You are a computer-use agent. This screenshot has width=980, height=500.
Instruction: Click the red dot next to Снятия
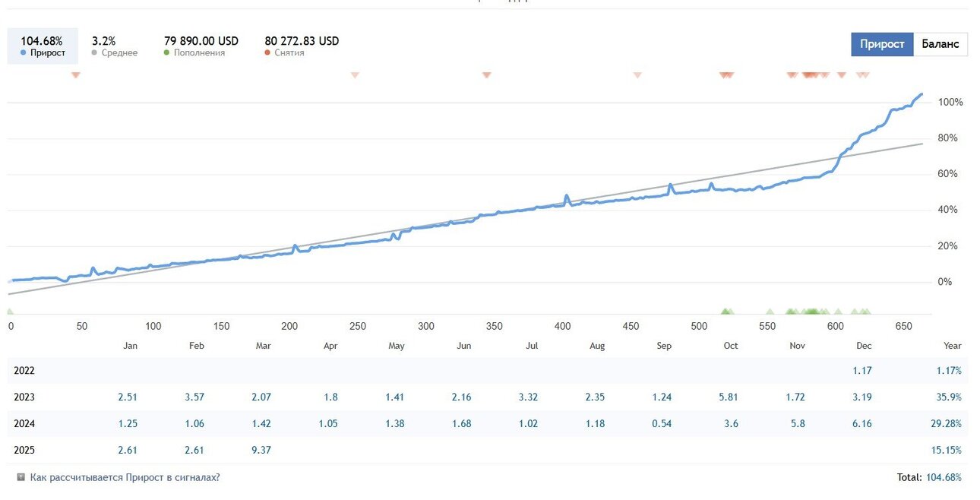tap(267, 53)
